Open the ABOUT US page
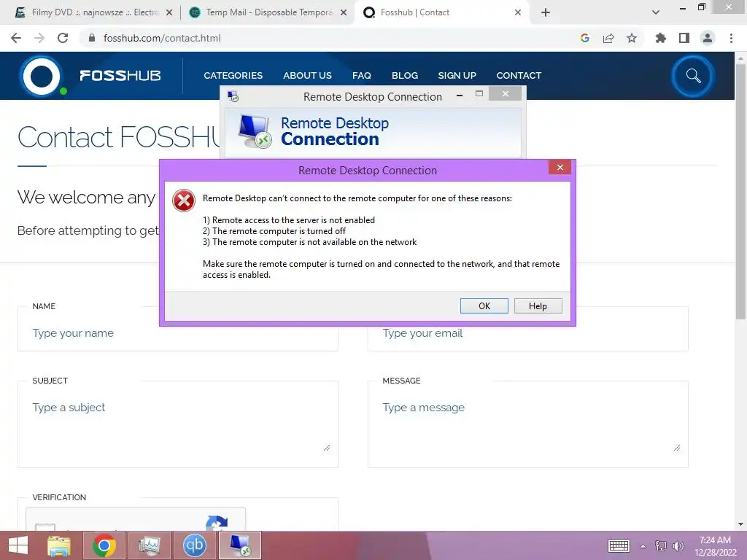 307,76
